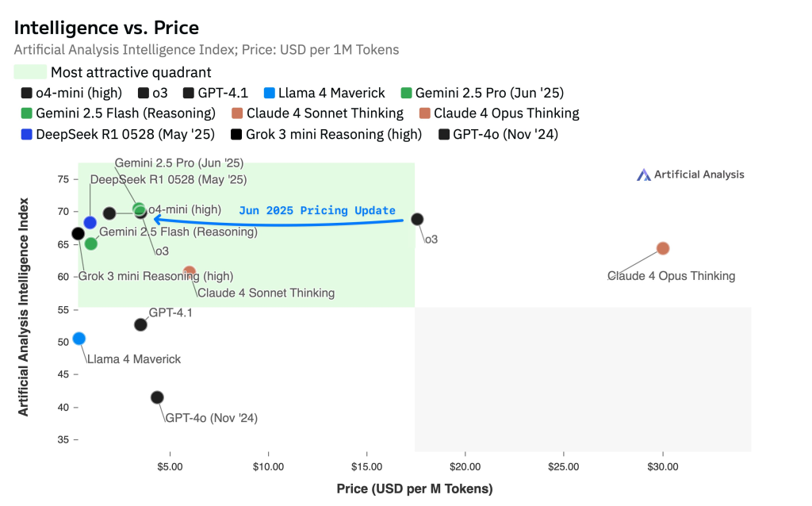
Task: Toggle o4-mini (high) series in legend
Action: 71,93
